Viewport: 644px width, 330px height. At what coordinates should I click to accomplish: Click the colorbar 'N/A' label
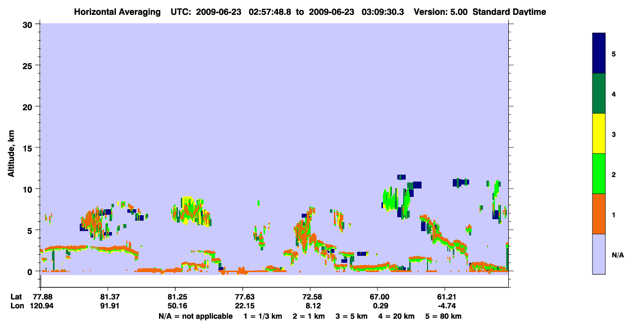click(x=618, y=255)
